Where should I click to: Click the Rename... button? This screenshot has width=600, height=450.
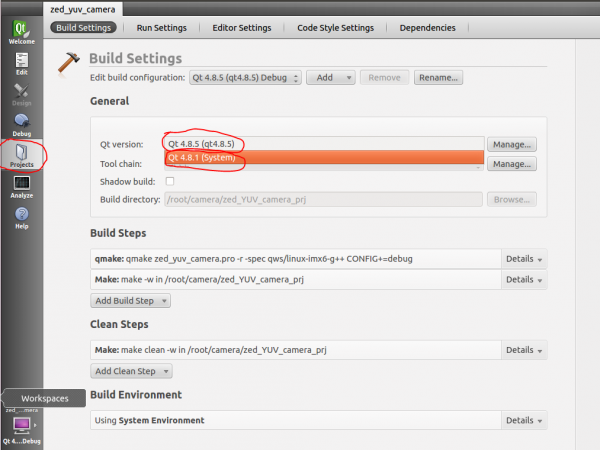tap(438, 77)
